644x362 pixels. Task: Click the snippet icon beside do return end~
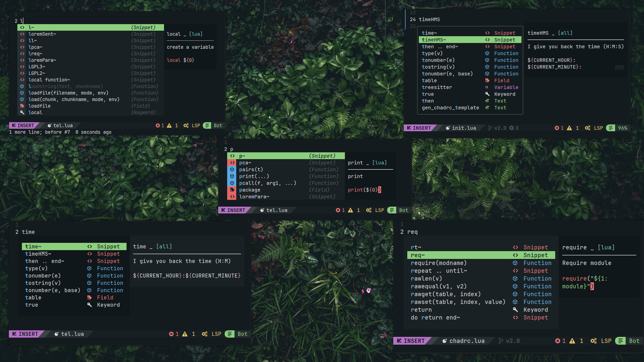[x=515, y=318]
